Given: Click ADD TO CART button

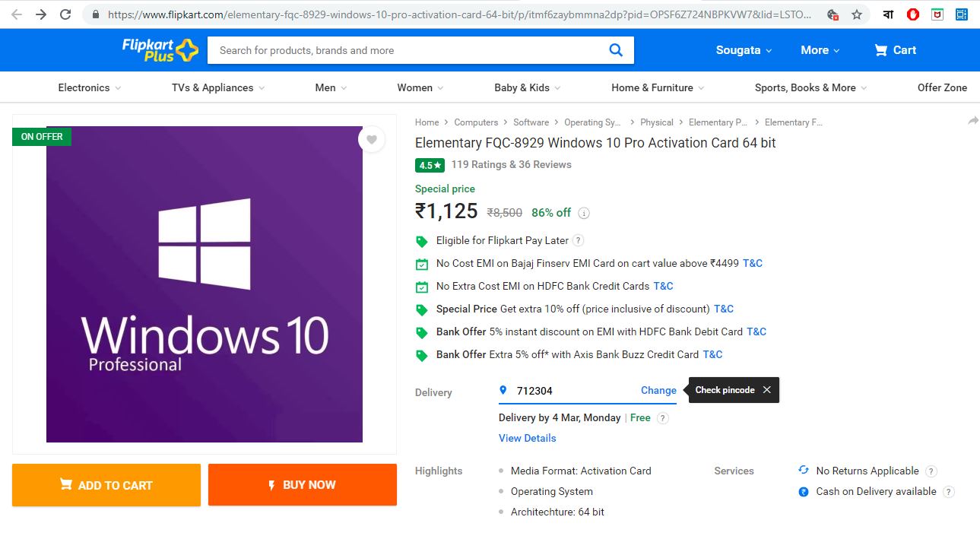Looking at the screenshot, I should pos(106,485).
